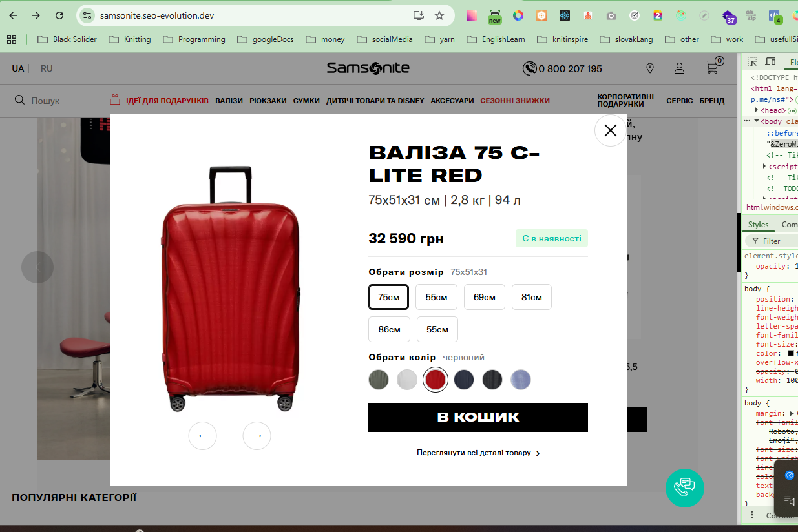Viewport: 798px width, 532px height.
Task: Click the pink gradient extension icon
Action: pyautogui.click(x=472, y=15)
